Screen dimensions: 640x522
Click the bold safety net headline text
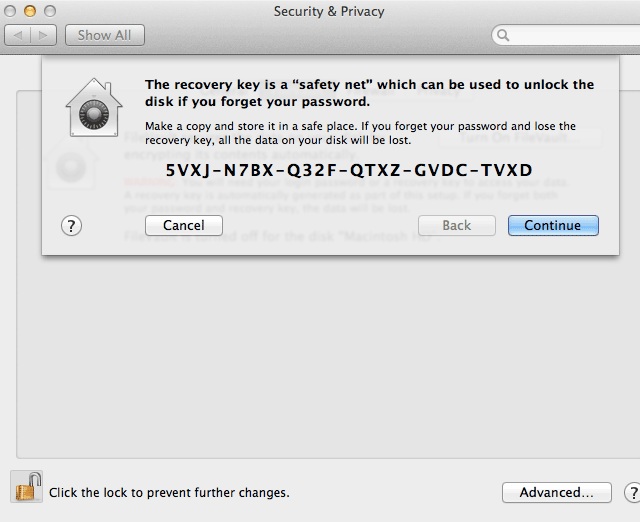369,93
